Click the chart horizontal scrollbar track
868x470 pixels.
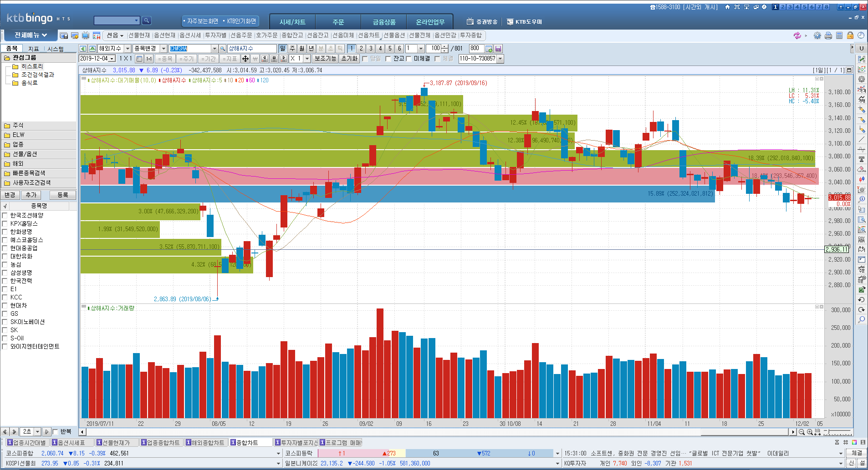(x=437, y=432)
